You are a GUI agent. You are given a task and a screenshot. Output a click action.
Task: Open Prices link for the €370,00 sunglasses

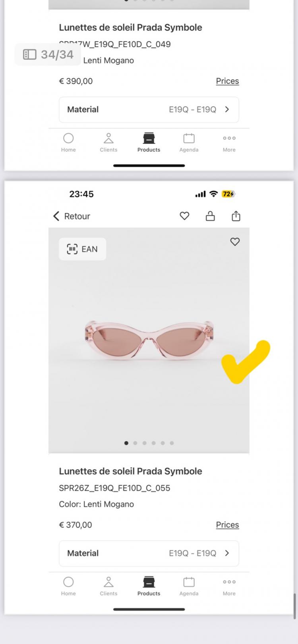227,525
